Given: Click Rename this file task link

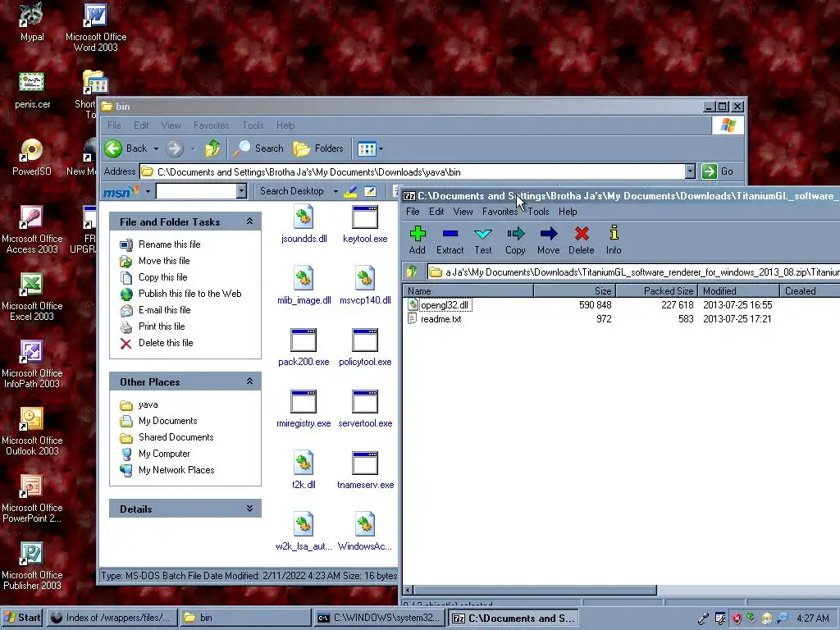Looking at the screenshot, I should pos(169,244).
